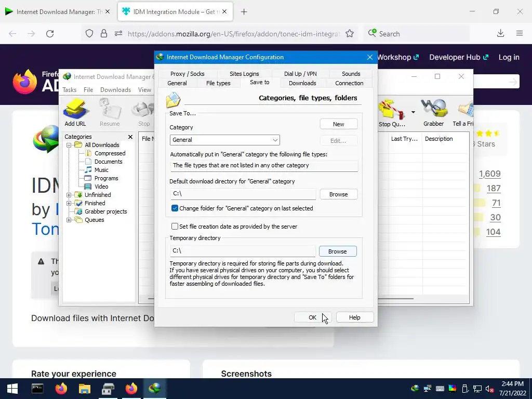This screenshot has width=532, height=399.
Task: Open Firefox application menu
Action: [520, 33]
